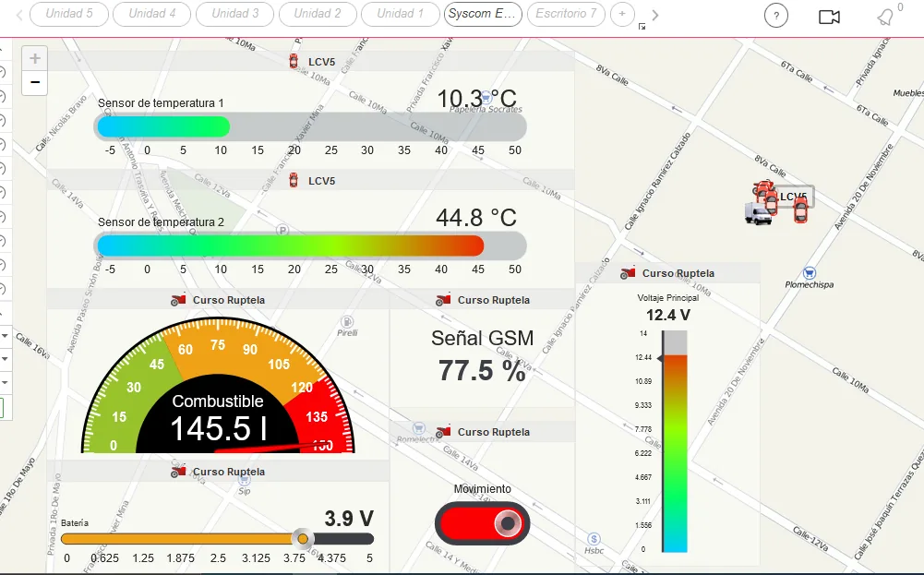Click the 145.5 l fuel value
Viewport: 924px width, 575px height.
click(219, 428)
